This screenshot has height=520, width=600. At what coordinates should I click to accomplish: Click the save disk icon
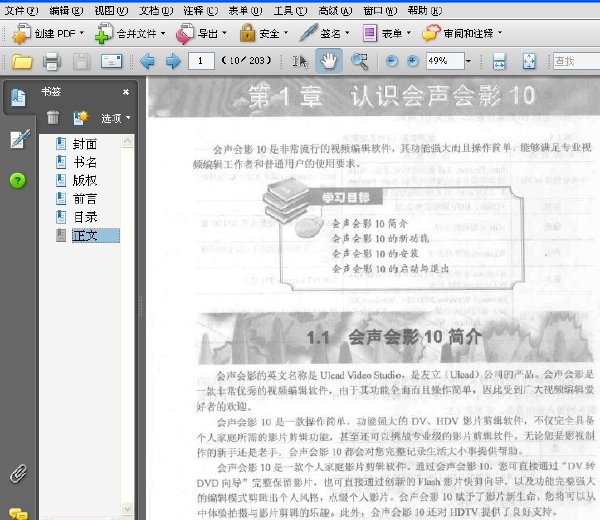point(82,61)
